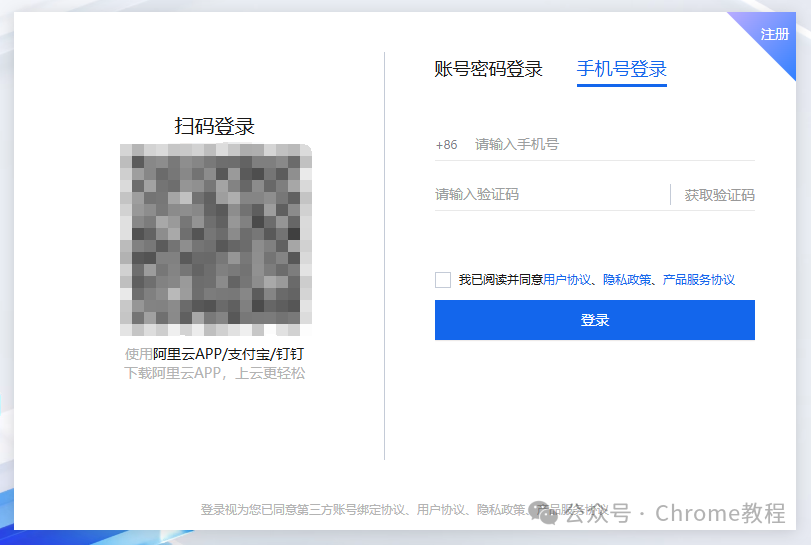The height and width of the screenshot is (545, 811).
Task: Click the blue 登录 button
Action: pos(595,320)
